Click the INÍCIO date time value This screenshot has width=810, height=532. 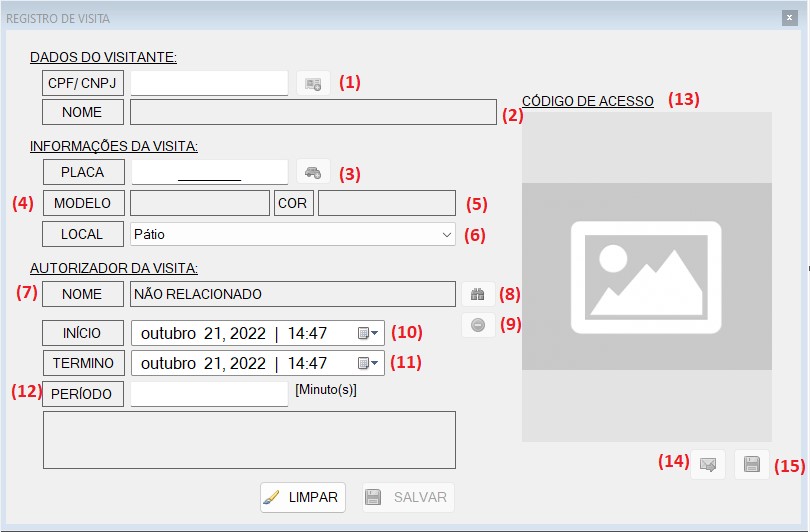(x=233, y=333)
